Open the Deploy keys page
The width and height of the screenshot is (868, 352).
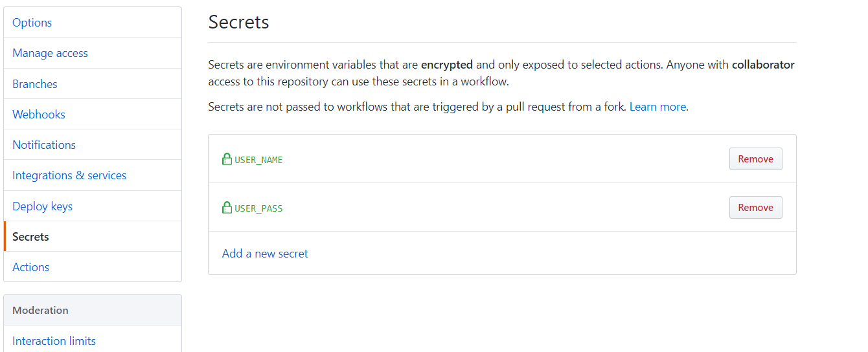(42, 206)
